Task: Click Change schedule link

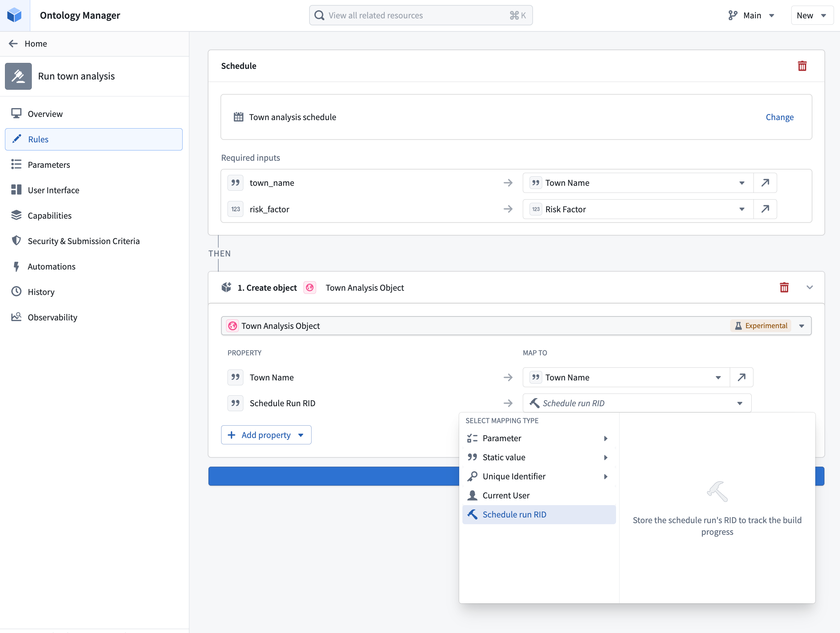Action: click(x=779, y=117)
